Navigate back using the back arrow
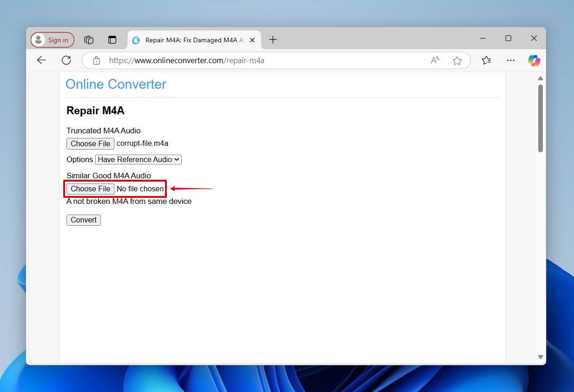The height and width of the screenshot is (392, 574). [41, 60]
